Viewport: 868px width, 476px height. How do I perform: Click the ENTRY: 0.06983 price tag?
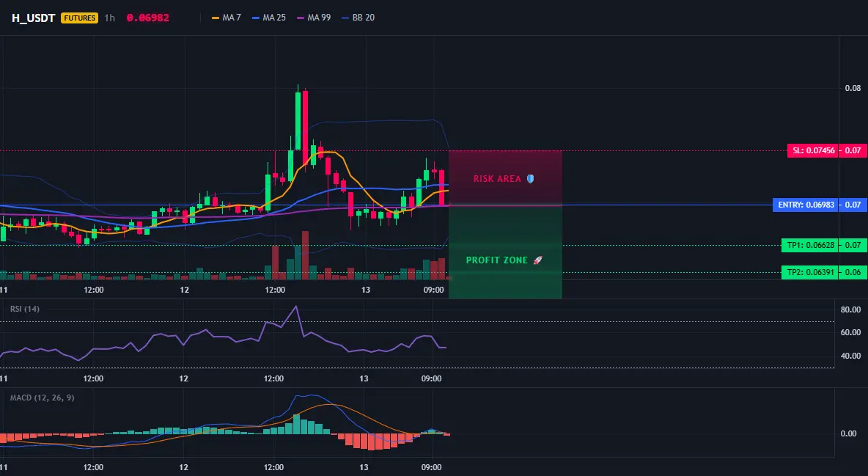(x=805, y=205)
